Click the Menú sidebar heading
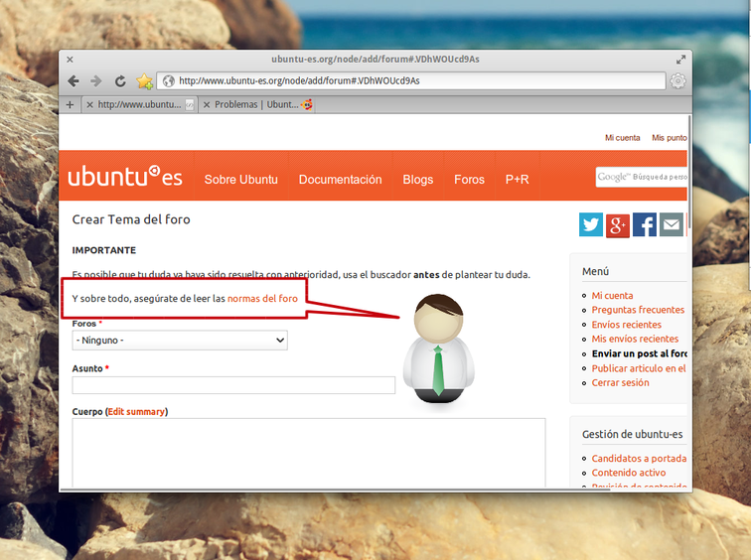Viewport: 751px width, 560px height. 595,271
